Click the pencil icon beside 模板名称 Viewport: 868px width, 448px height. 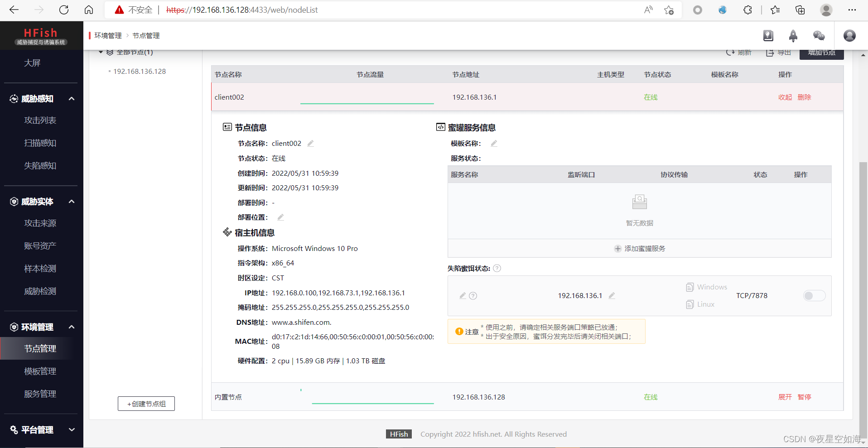[494, 143]
